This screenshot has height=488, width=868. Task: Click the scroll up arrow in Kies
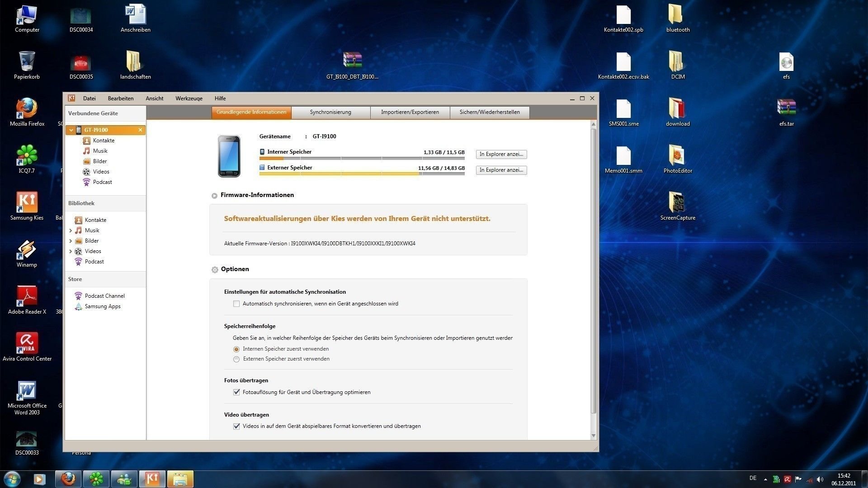594,124
